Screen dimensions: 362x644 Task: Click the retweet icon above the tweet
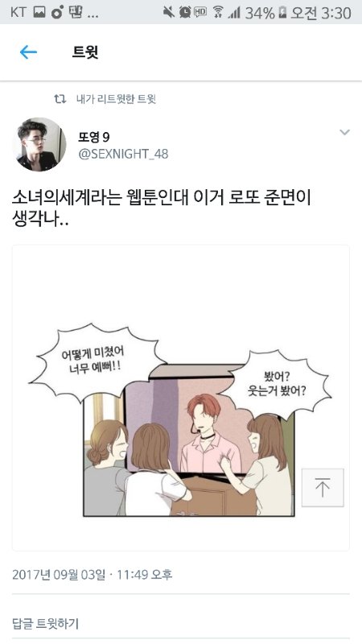coord(60,99)
